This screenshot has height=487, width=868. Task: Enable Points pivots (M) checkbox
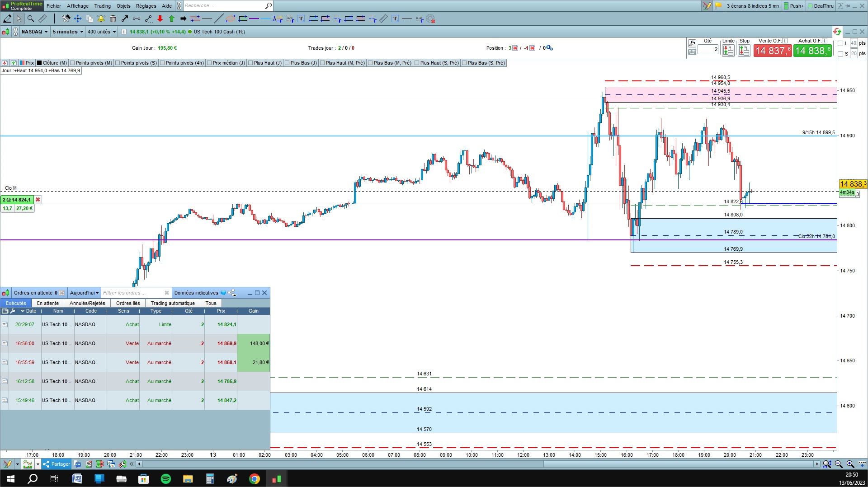click(72, 63)
